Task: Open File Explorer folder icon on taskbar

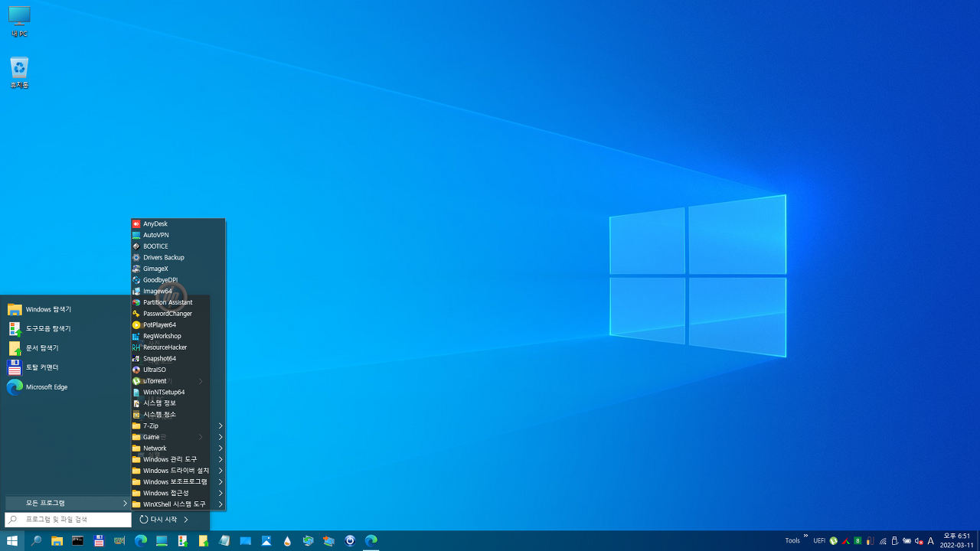Action: pyautogui.click(x=57, y=540)
